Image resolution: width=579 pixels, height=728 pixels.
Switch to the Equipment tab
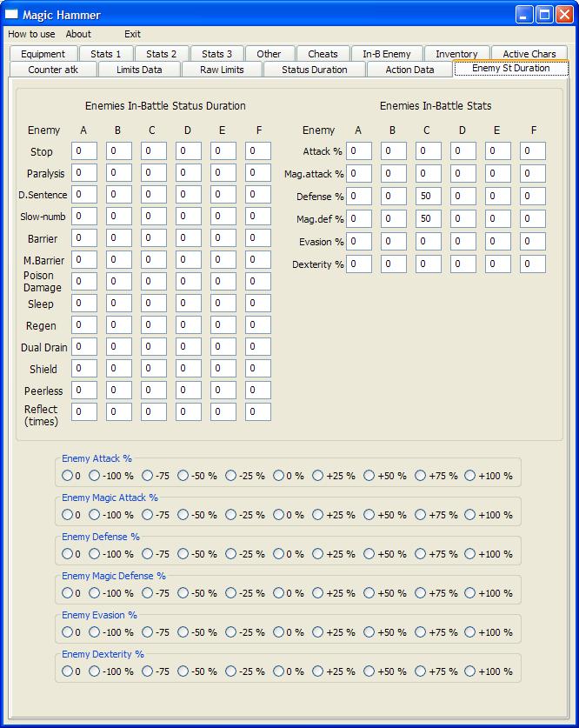(43, 54)
